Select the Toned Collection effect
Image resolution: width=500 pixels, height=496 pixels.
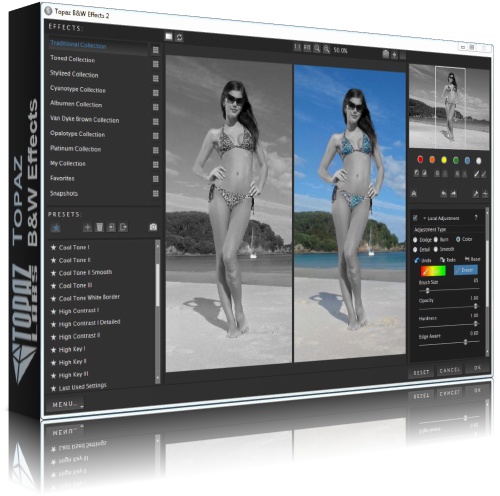coord(73,59)
